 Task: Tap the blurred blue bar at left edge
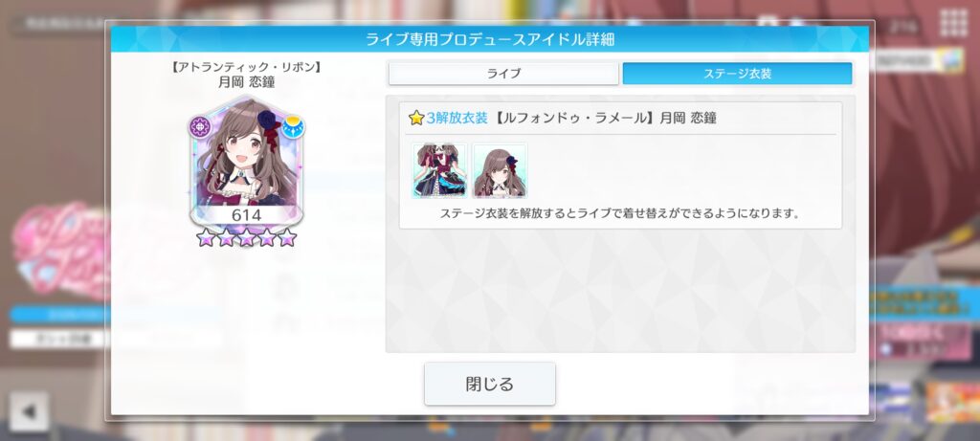click(x=60, y=314)
